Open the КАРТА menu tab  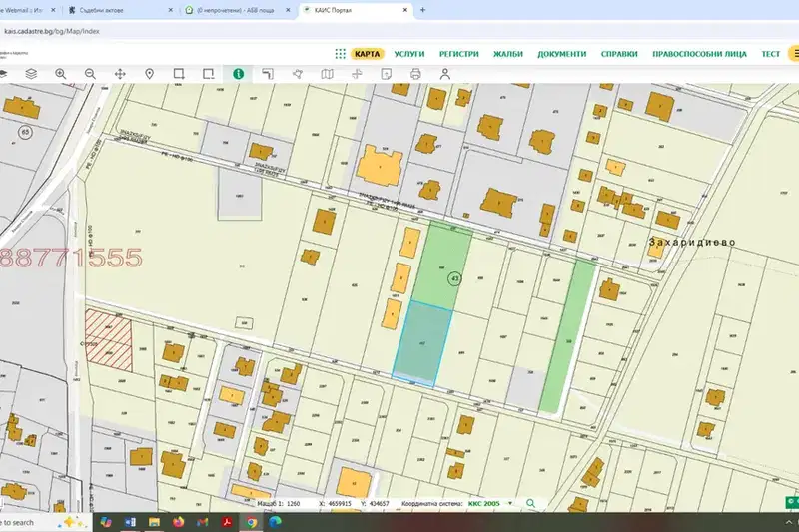(x=367, y=54)
